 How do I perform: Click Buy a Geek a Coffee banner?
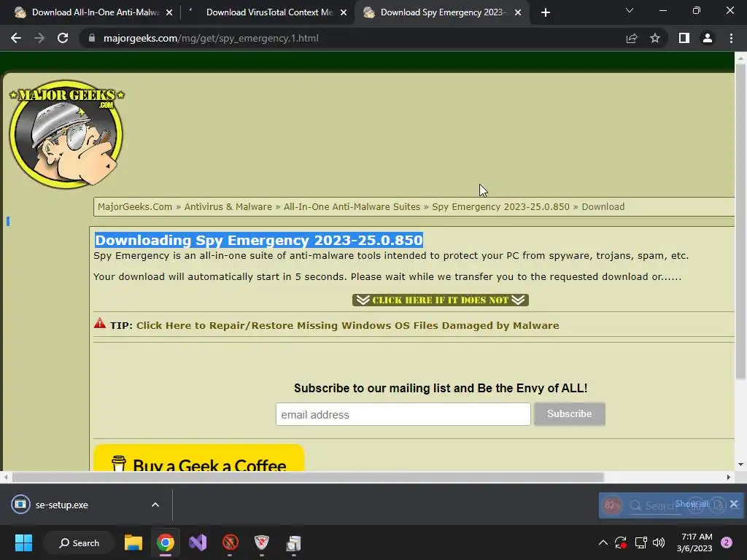coord(198,458)
